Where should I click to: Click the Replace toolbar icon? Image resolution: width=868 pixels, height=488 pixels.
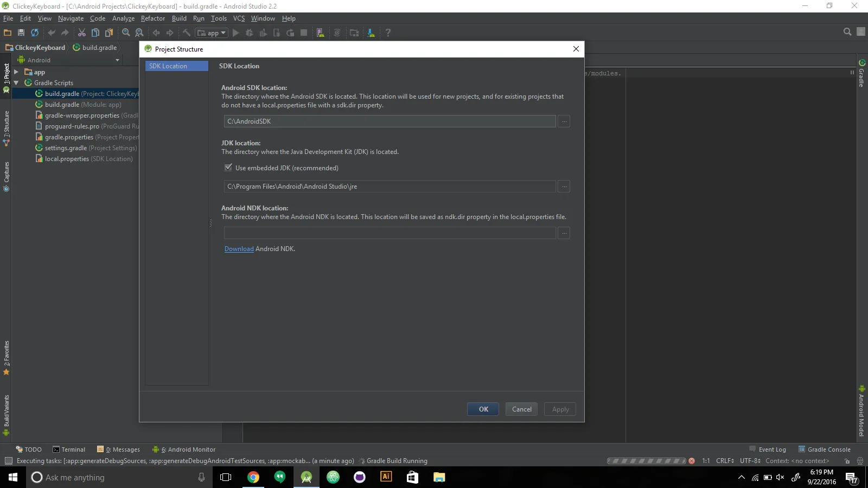point(139,33)
